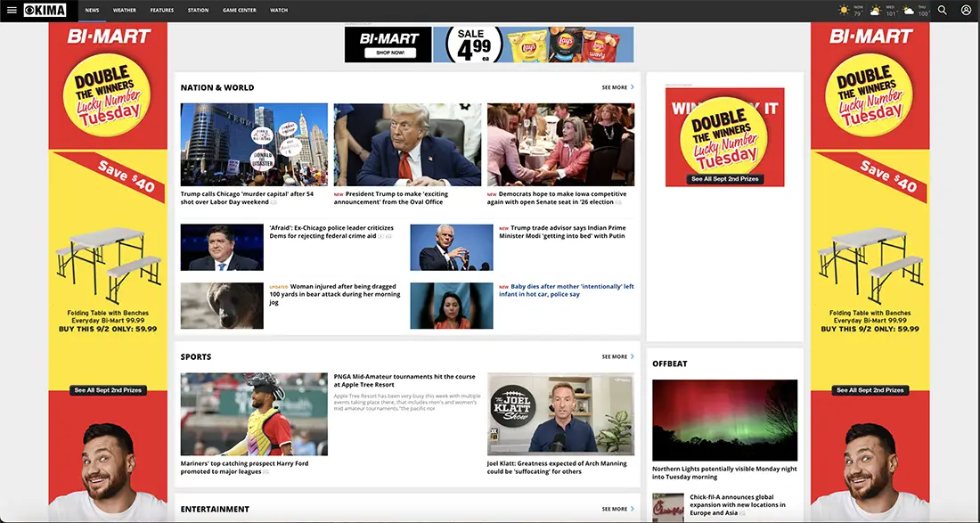
Task: Click the bear close-up thumbnail
Action: coord(222,306)
